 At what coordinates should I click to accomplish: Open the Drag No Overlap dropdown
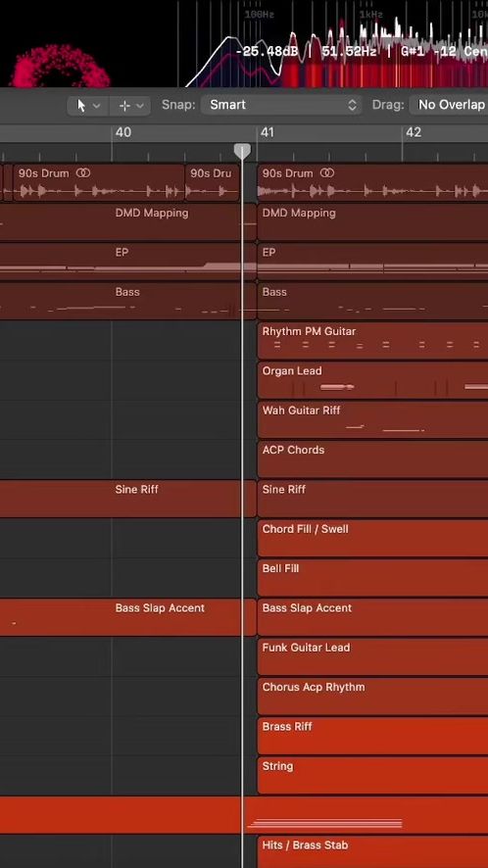click(x=449, y=105)
